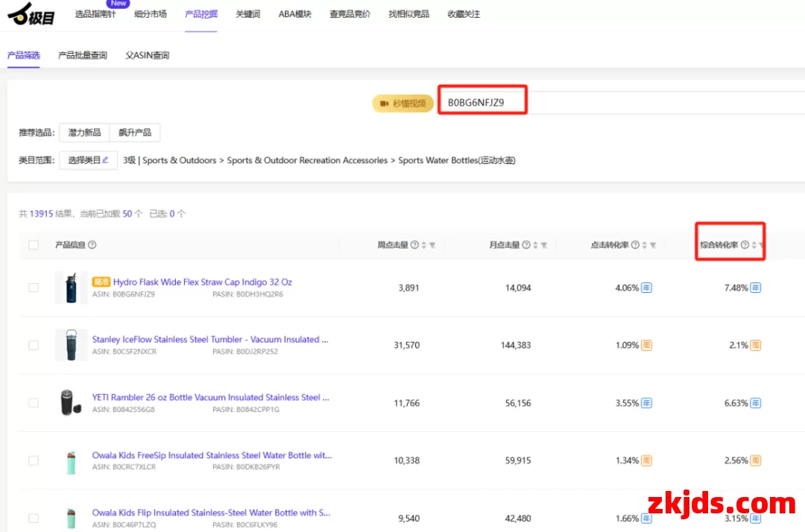This screenshot has height=532, width=805.
Task: Check the YETI Rambler row checkbox
Action: (34, 403)
